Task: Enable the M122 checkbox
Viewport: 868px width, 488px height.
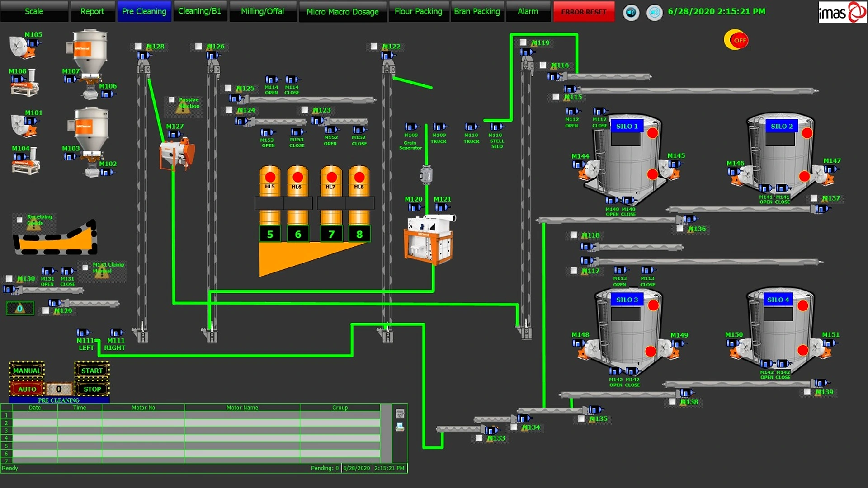Action: click(374, 47)
